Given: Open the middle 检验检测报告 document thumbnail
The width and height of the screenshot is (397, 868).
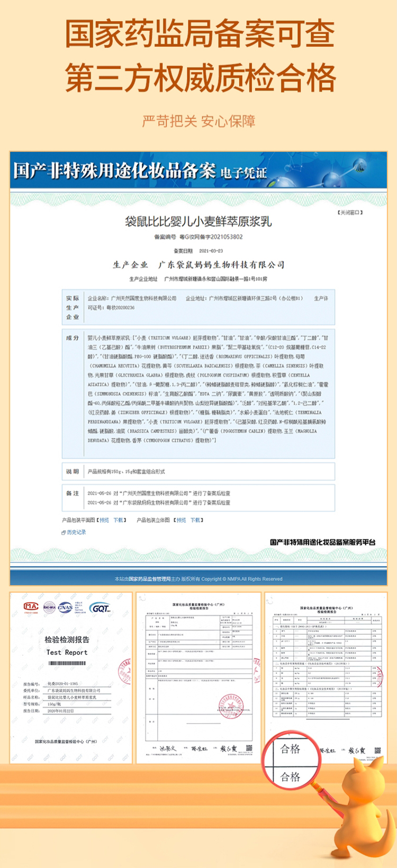Looking at the screenshot, I should [x=198, y=678].
